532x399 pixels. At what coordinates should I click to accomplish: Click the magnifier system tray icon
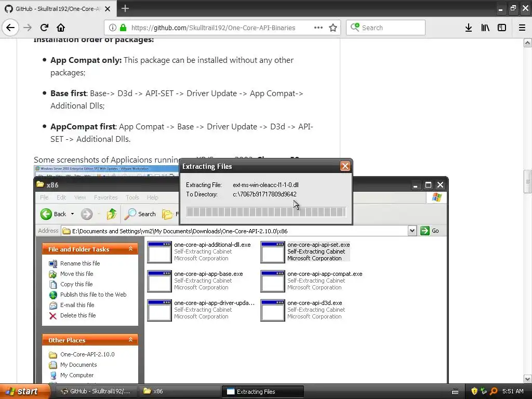point(494,391)
